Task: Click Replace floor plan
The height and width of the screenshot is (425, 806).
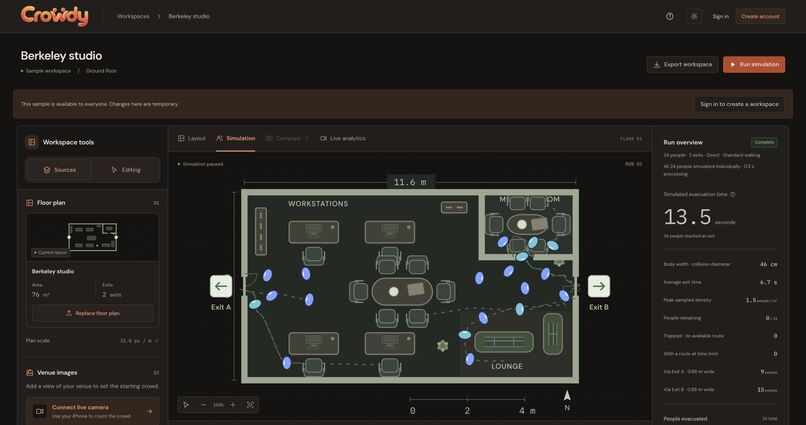Action: point(93,313)
